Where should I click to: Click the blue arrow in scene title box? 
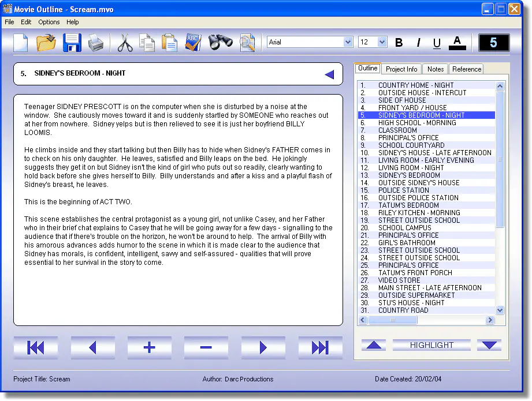point(329,74)
